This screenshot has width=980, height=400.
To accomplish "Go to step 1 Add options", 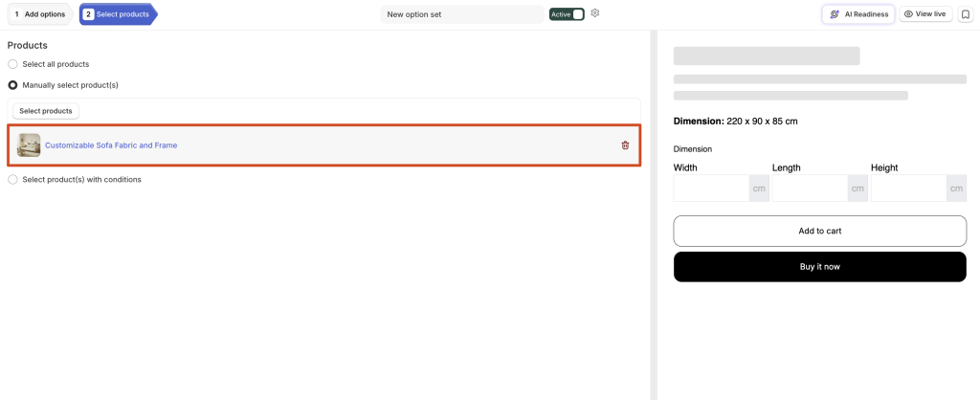I will (x=40, y=14).
